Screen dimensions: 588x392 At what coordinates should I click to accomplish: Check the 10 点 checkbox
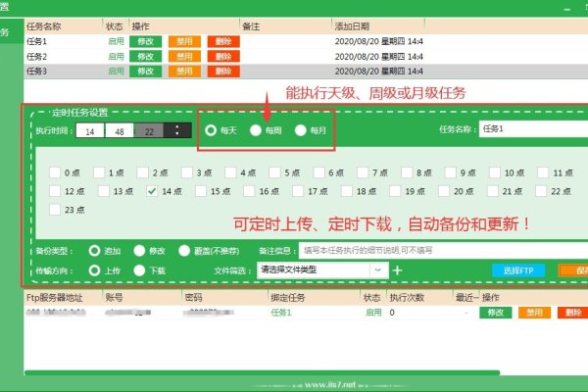(x=495, y=172)
